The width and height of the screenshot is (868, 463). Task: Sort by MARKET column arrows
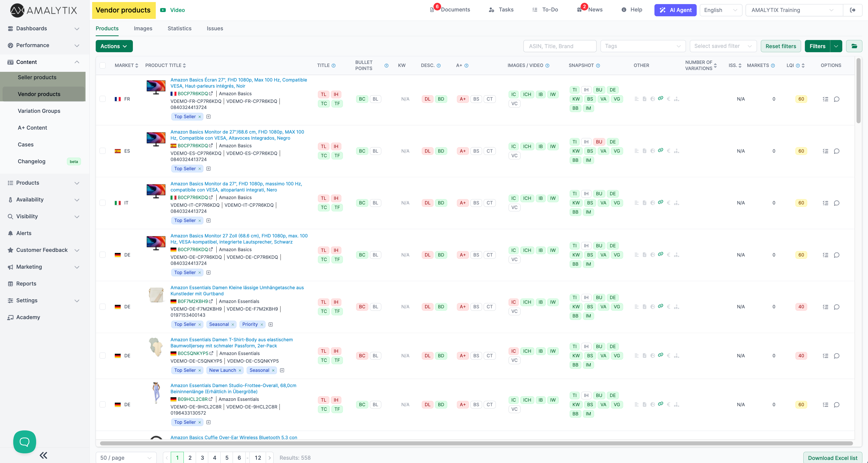click(136, 65)
